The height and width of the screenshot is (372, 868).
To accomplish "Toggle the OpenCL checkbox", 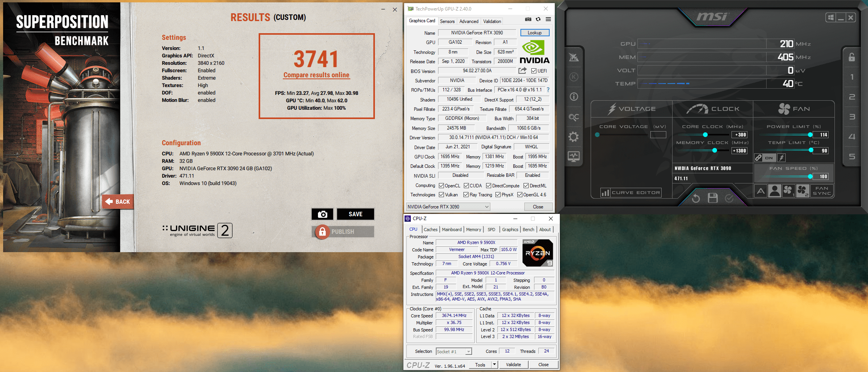I will click(442, 186).
